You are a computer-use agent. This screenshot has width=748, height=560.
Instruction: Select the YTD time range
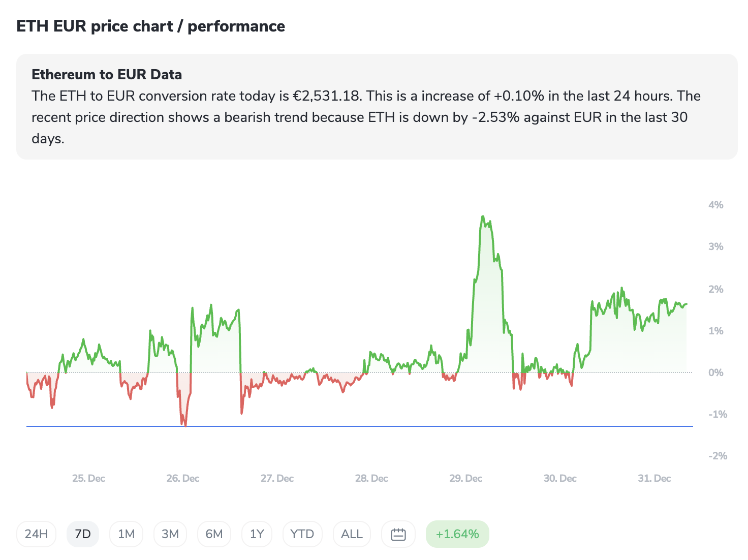pos(302,534)
